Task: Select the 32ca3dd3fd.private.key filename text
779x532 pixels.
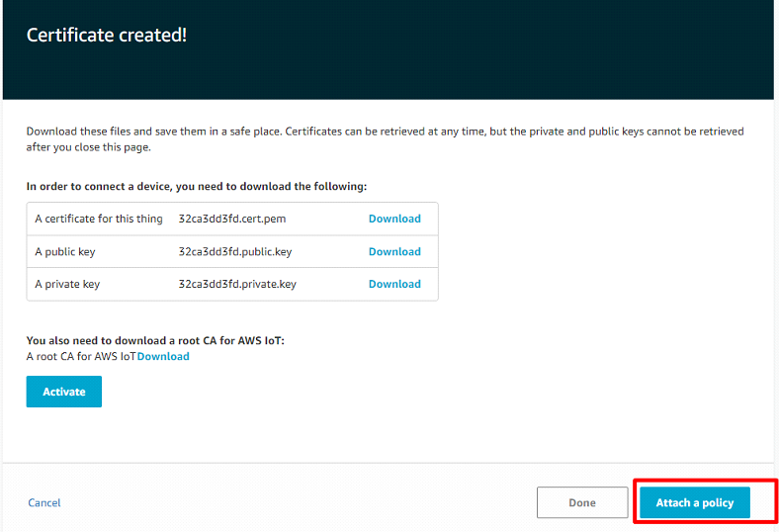Action: click(237, 284)
